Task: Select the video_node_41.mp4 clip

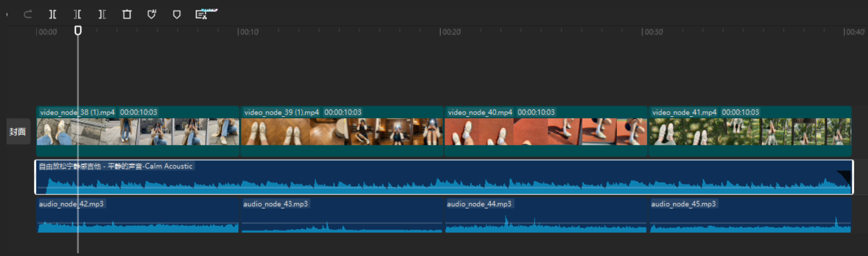Action: click(x=750, y=131)
